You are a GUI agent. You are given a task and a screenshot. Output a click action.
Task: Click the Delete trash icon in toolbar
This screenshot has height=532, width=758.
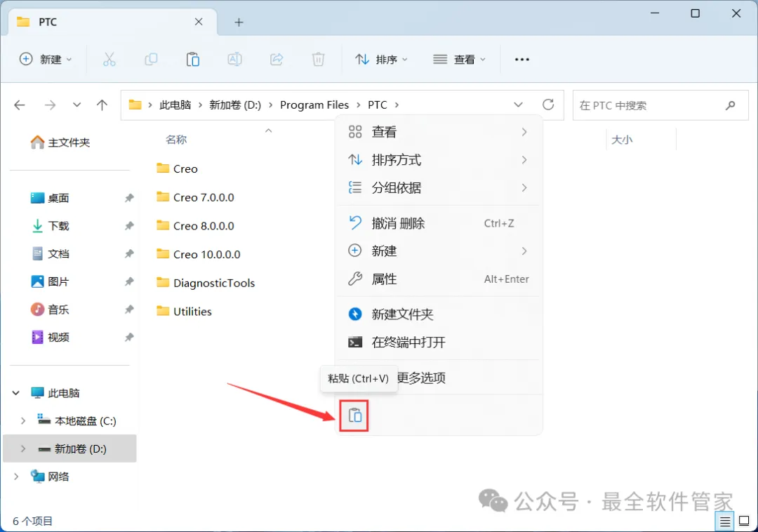318,60
